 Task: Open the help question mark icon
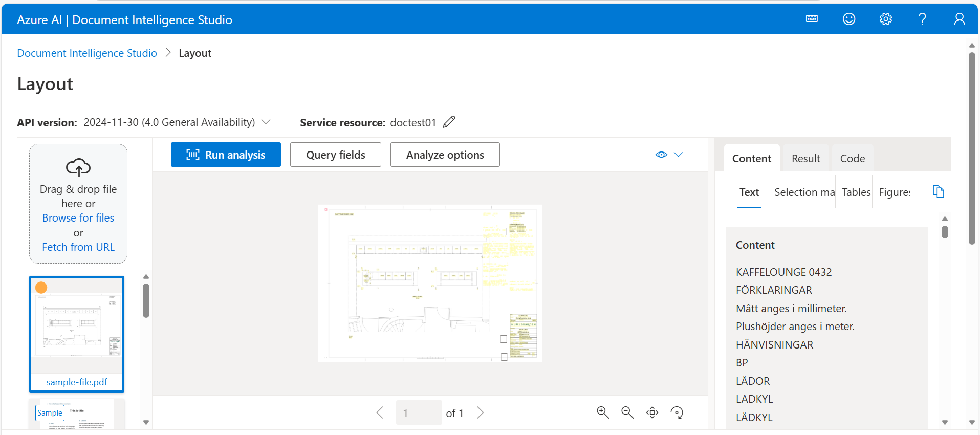click(x=922, y=19)
